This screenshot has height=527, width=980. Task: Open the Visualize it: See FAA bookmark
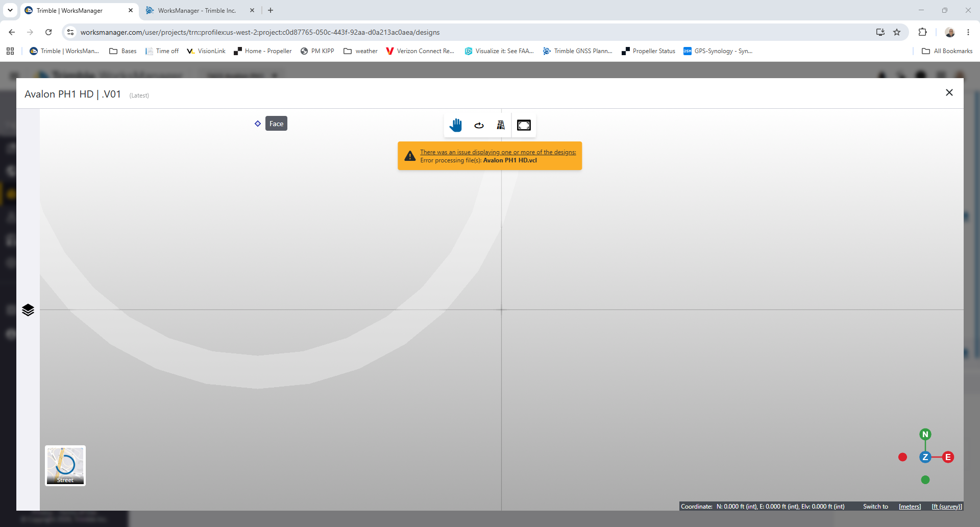pyautogui.click(x=499, y=51)
